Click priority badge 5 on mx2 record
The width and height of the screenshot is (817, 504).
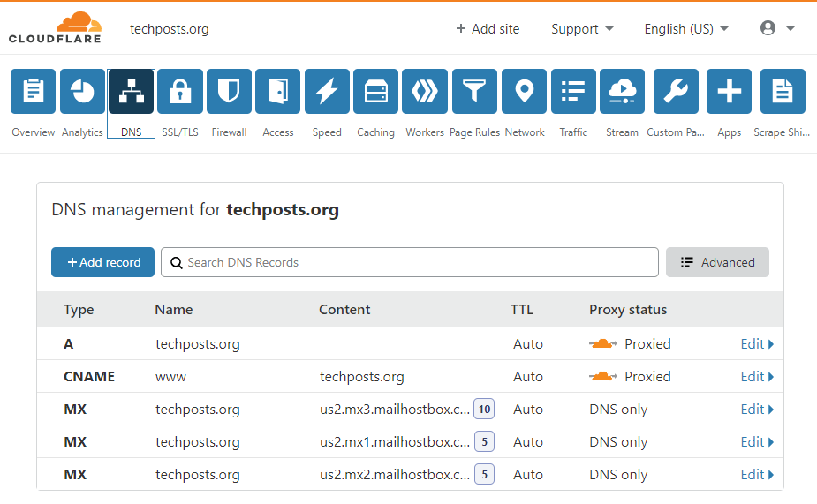(484, 474)
